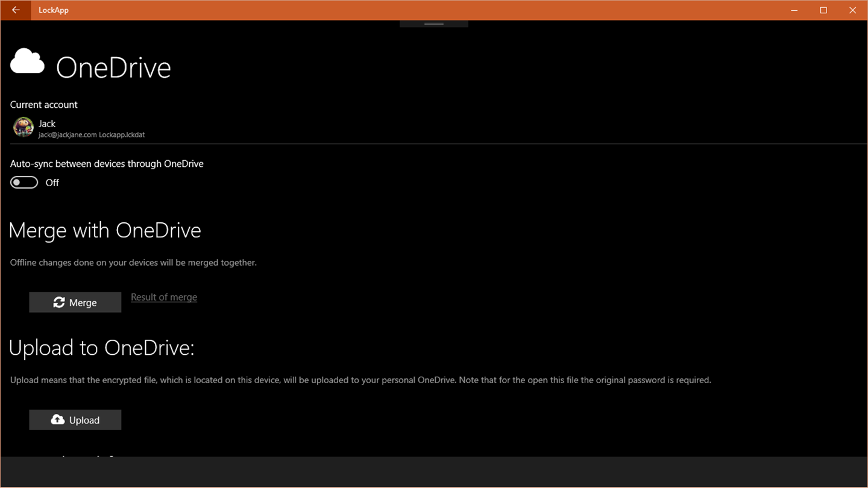Click jack@jackjane.com Lockapp.lckdat text

[92, 135]
